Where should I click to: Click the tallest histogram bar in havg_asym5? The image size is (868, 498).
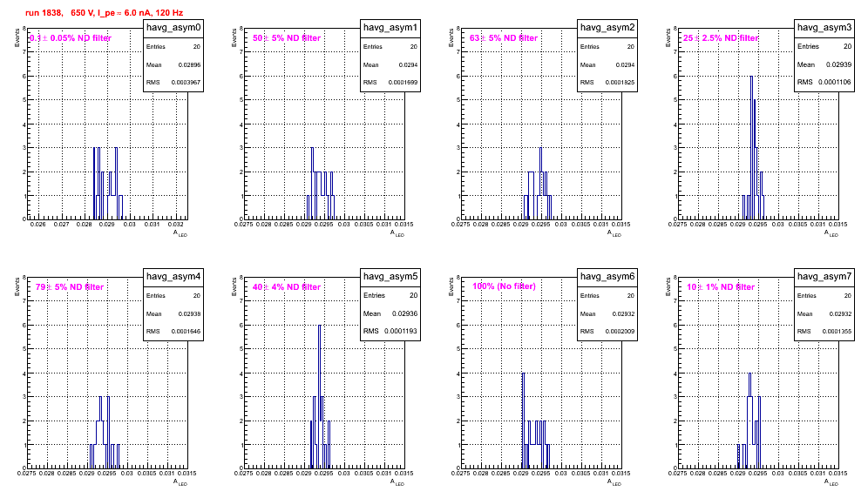[x=320, y=396]
